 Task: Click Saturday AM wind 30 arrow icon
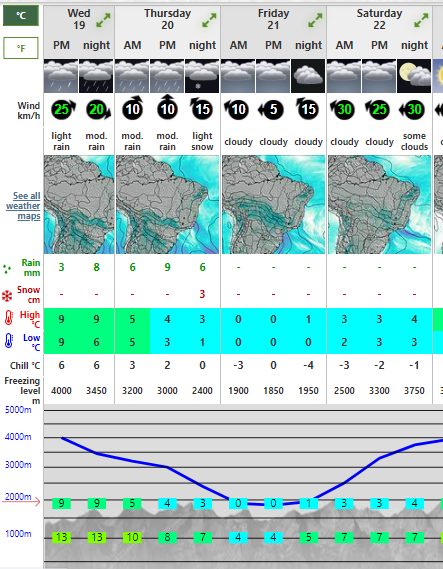tap(342, 109)
